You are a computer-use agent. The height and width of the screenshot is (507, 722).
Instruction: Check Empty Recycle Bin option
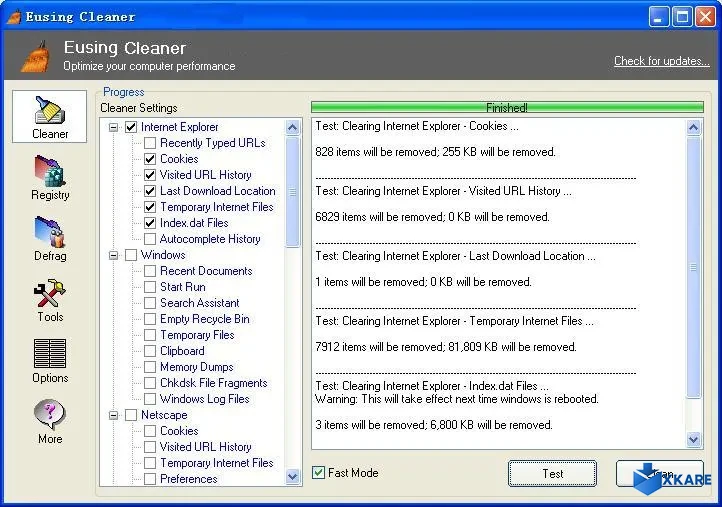(x=150, y=319)
